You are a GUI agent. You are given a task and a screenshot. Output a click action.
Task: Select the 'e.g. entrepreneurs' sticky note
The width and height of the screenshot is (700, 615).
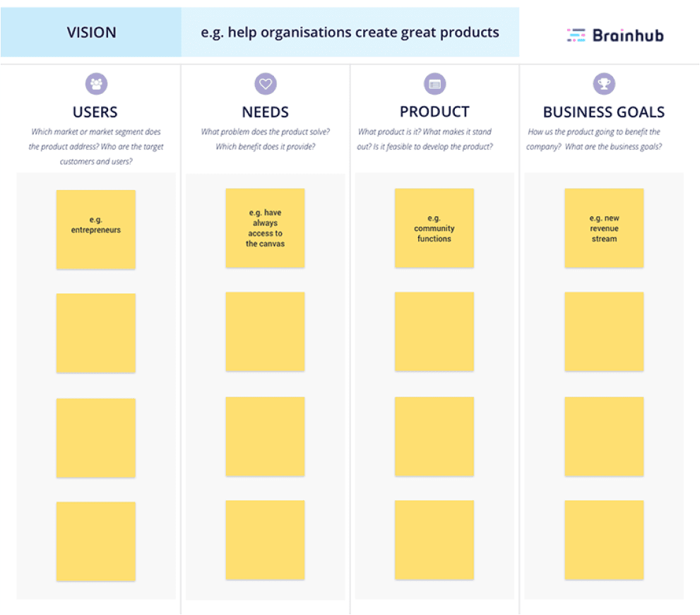click(x=96, y=229)
